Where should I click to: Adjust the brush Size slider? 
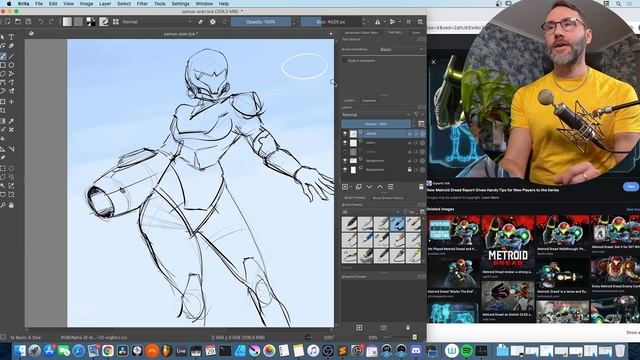pyautogui.click(x=331, y=22)
